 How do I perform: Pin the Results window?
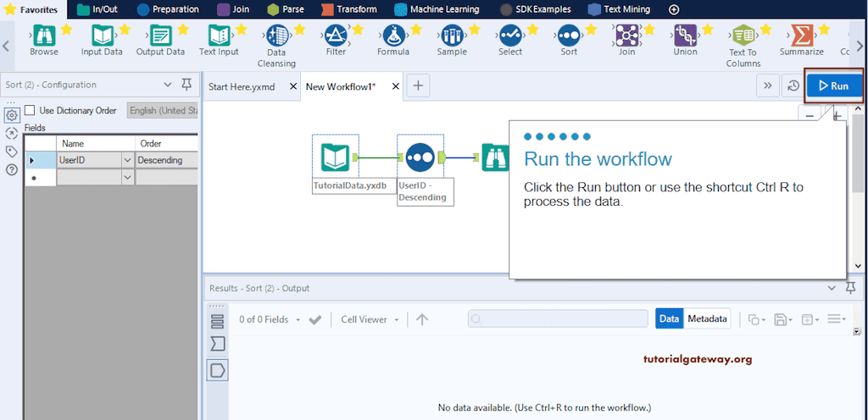pyautogui.click(x=850, y=288)
